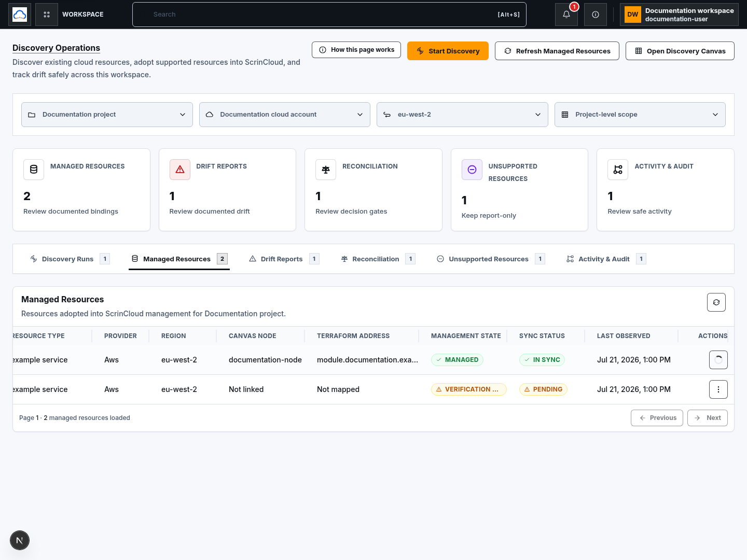Start a new discovery run
Screen dimensions: 747x560
[448, 51]
